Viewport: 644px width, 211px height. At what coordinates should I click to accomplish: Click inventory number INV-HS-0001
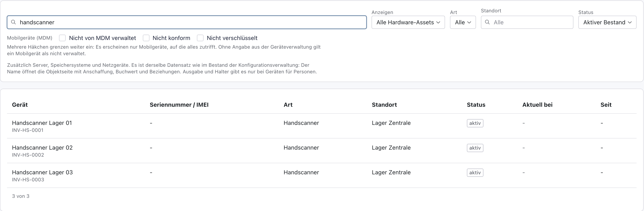tap(28, 130)
